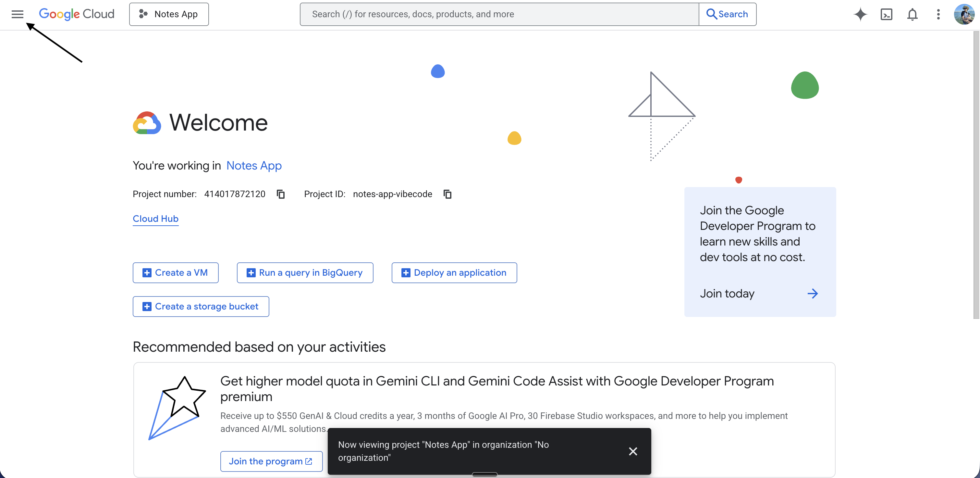This screenshot has height=478, width=980.
Task: Open the Gemini sparkle assistant icon
Action: [861, 14]
